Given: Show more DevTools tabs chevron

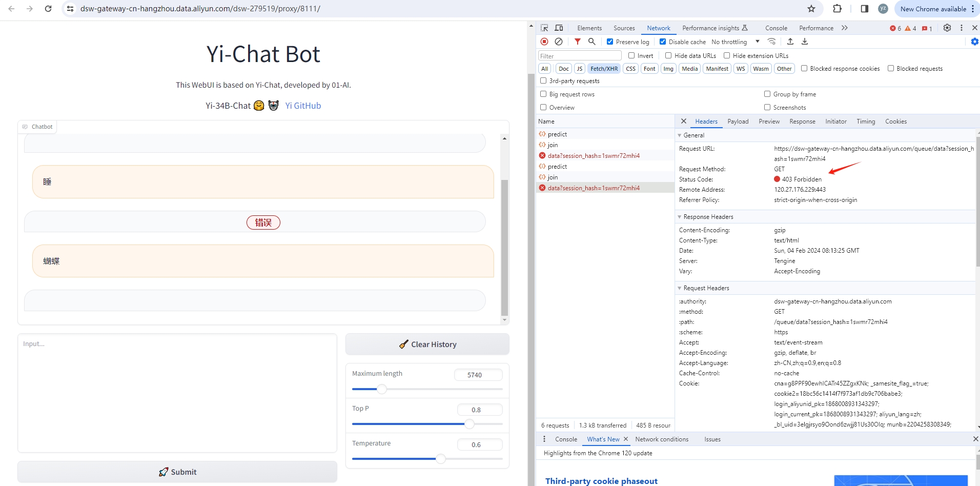Looking at the screenshot, I should 844,28.
